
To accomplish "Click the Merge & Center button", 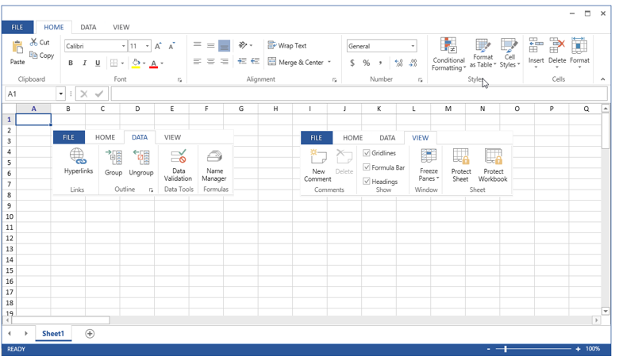I will pos(299,62).
